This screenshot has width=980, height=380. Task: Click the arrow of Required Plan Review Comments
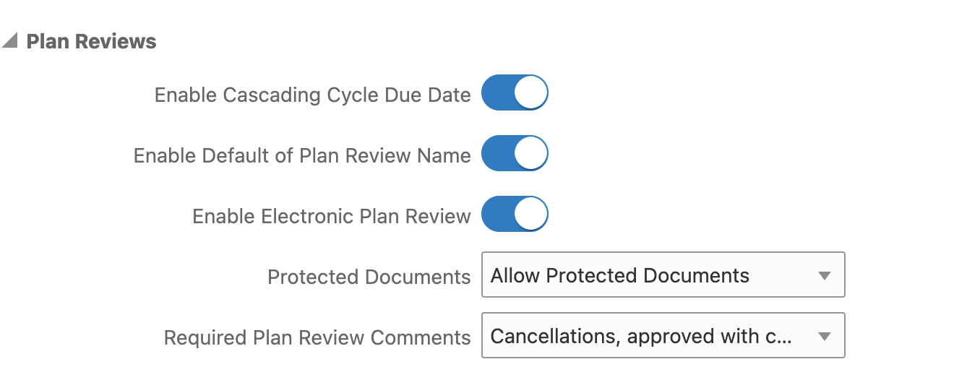[824, 336]
